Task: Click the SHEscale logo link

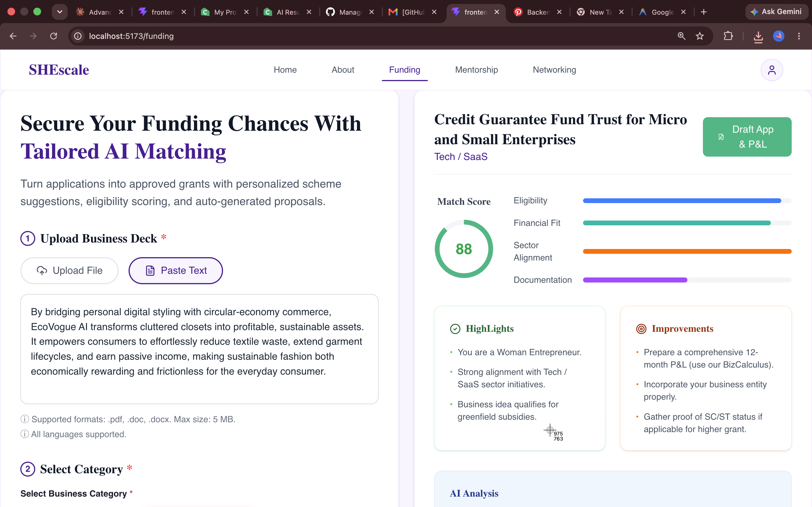Action: (59, 70)
